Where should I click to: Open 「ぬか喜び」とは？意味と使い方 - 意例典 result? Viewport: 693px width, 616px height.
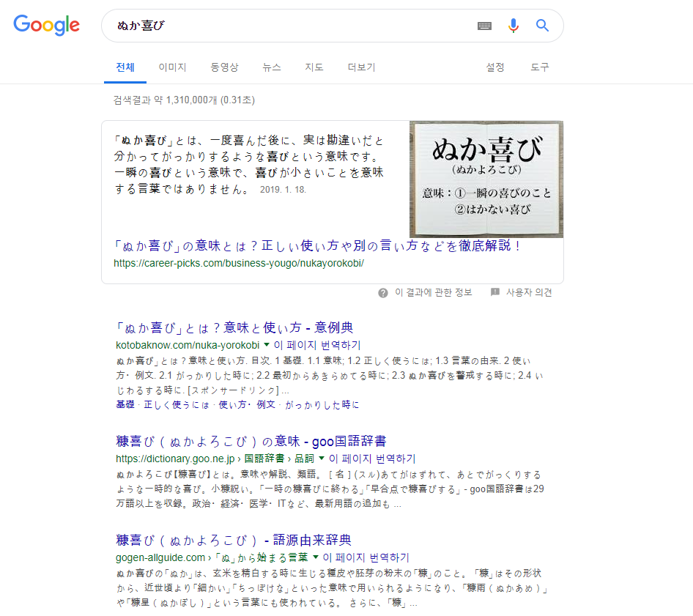(x=234, y=327)
